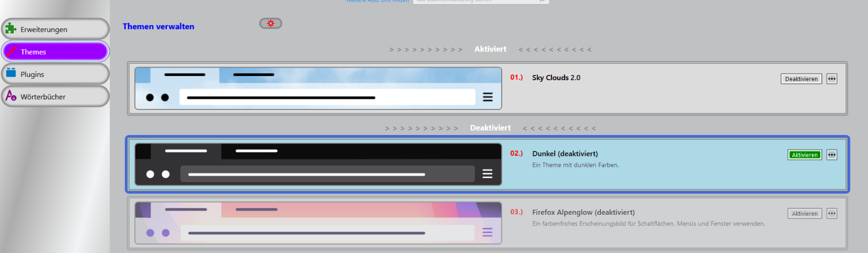
Task: Open the Sky Clouds 2.0 theme title
Action: pyautogui.click(x=556, y=78)
